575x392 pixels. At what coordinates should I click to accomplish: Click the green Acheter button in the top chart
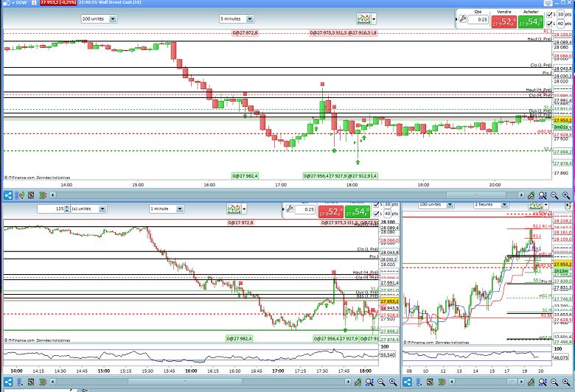[530, 21]
